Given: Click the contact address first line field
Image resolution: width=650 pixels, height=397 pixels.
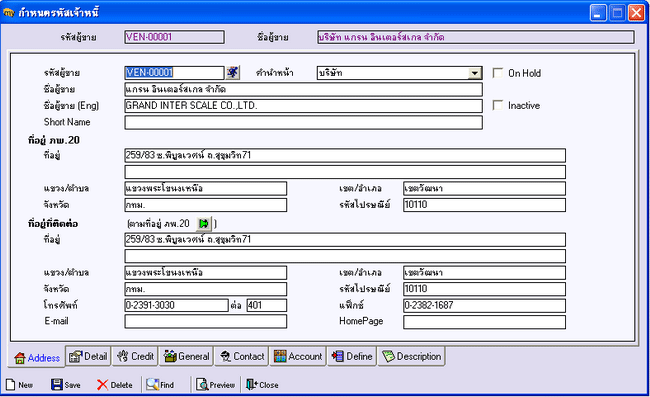Looking at the screenshot, I should click(x=345, y=240).
